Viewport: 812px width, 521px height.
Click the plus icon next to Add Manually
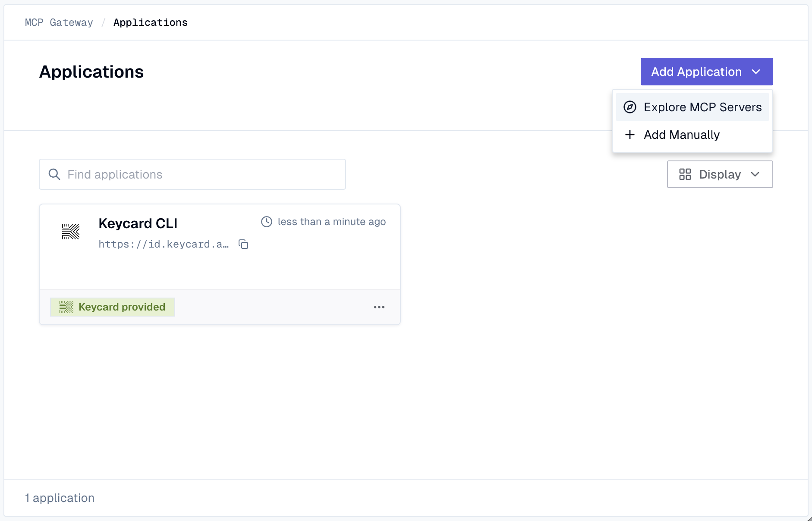point(629,135)
